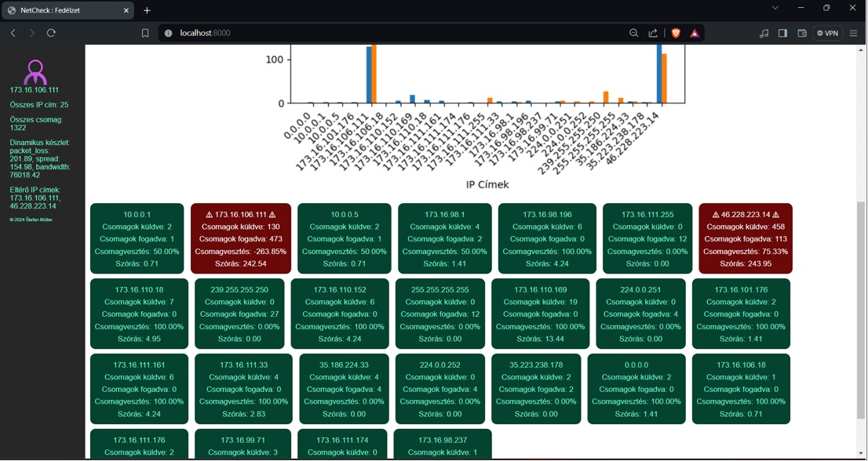Select the NetCheck : Fedélzet tab
Screen dimensions: 868x461
63,10
